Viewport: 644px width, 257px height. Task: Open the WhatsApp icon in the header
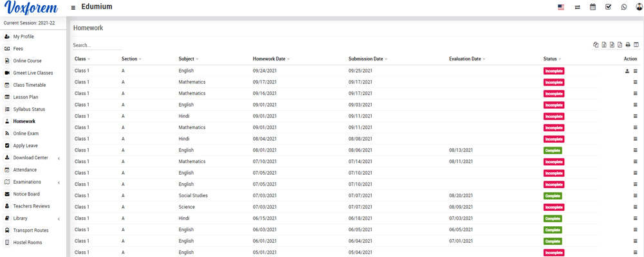[623, 7]
